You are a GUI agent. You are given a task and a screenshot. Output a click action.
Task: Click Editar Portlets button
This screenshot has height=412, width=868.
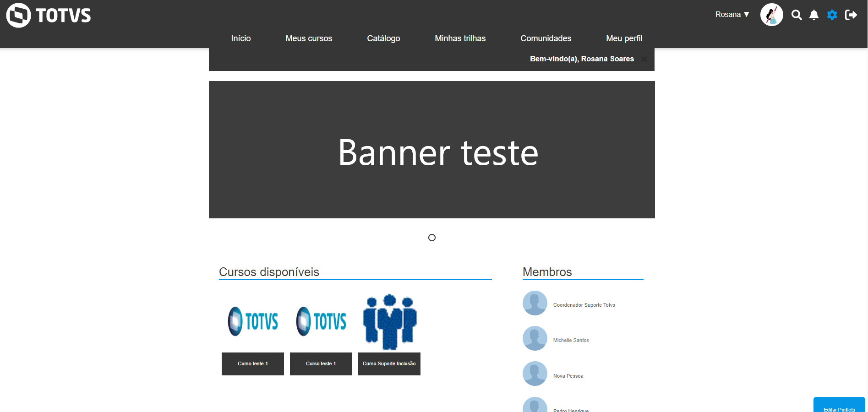click(839, 405)
